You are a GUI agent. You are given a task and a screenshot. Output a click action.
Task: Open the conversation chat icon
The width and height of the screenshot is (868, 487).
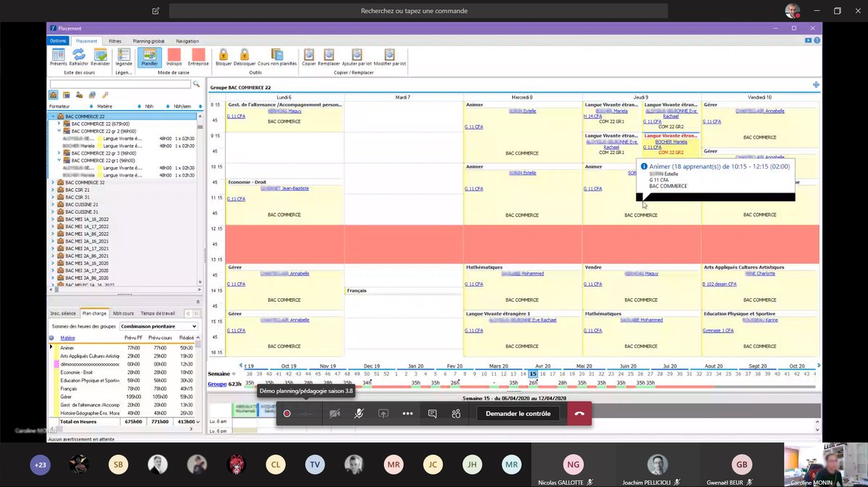click(x=433, y=413)
